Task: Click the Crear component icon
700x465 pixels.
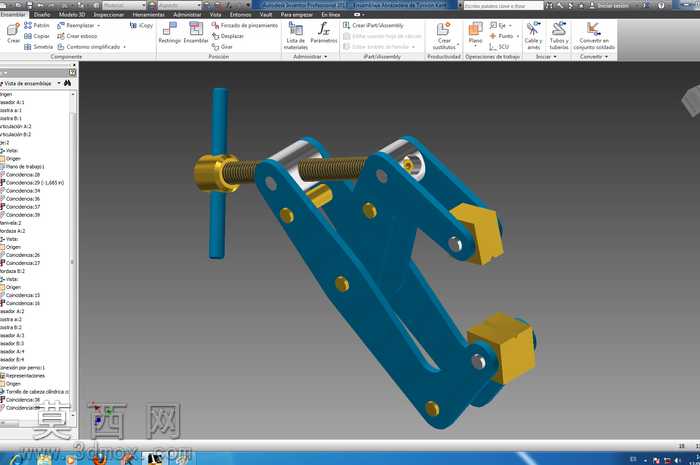Action: point(13,34)
